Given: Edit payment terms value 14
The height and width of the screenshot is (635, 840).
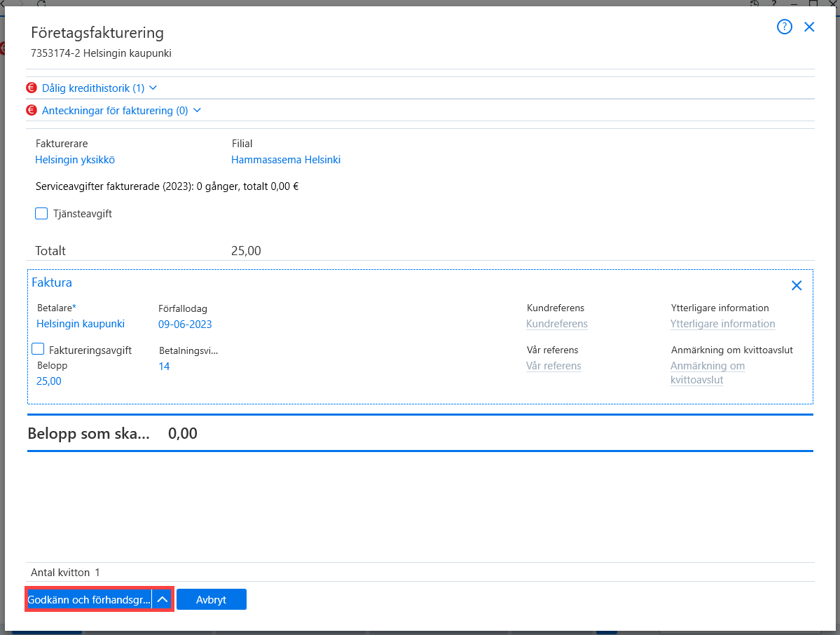Looking at the screenshot, I should click(x=164, y=367).
